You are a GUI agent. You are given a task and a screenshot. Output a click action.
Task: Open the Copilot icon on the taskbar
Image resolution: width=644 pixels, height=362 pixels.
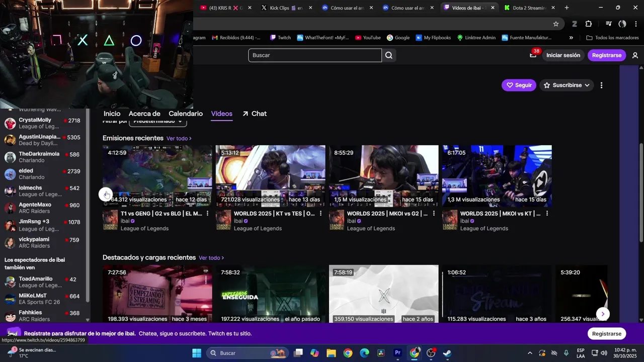[314, 353]
